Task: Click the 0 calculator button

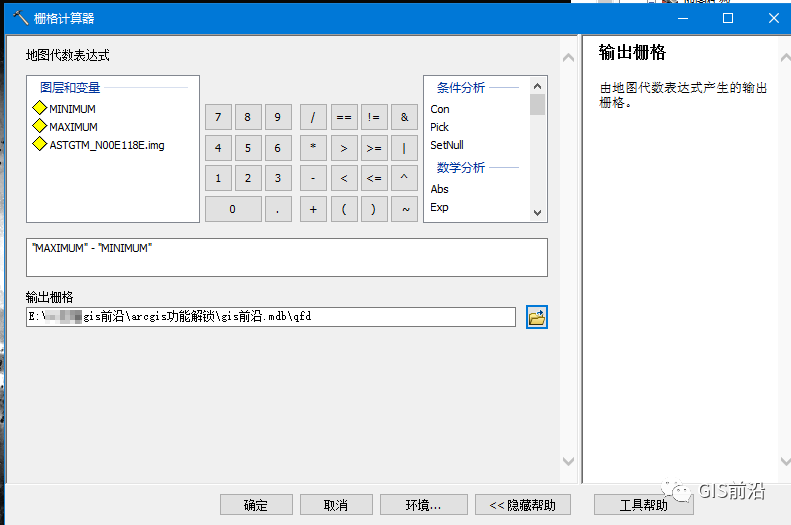Action: pyautogui.click(x=233, y=209)
